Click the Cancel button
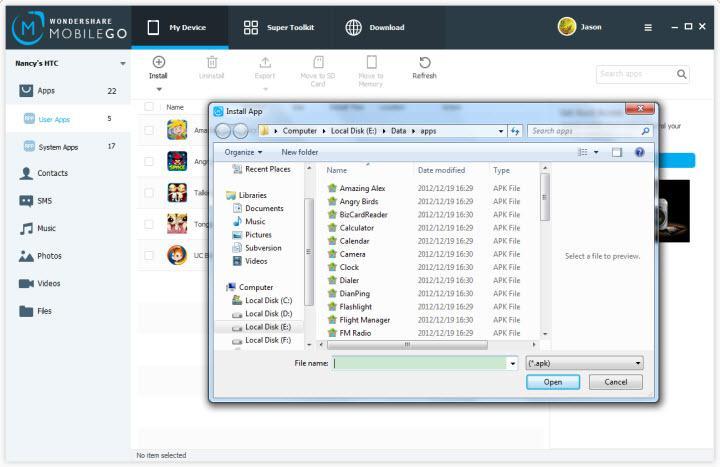Image resolution: width=720 pixels, height=467 pixels. point(616,382)
